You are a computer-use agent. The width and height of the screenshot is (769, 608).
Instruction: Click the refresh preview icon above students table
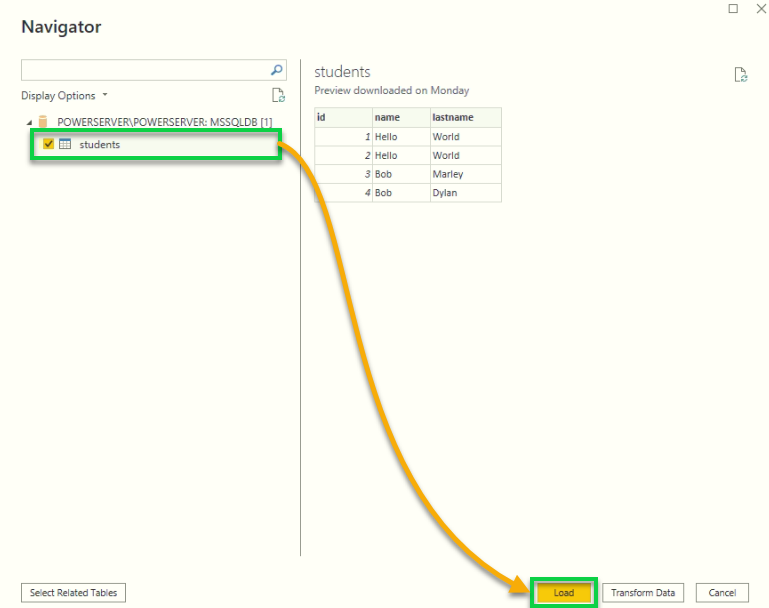point(741,75)
